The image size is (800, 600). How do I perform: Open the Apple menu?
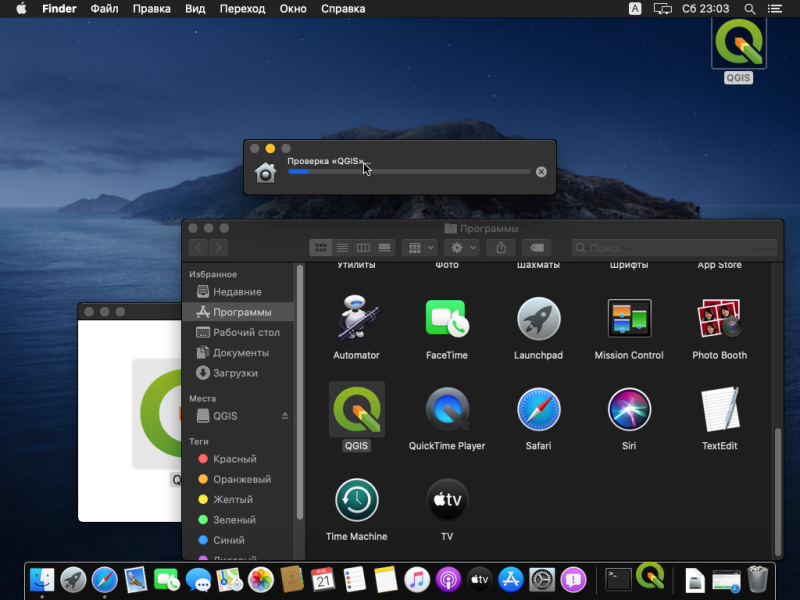click(x=21, y=9)
